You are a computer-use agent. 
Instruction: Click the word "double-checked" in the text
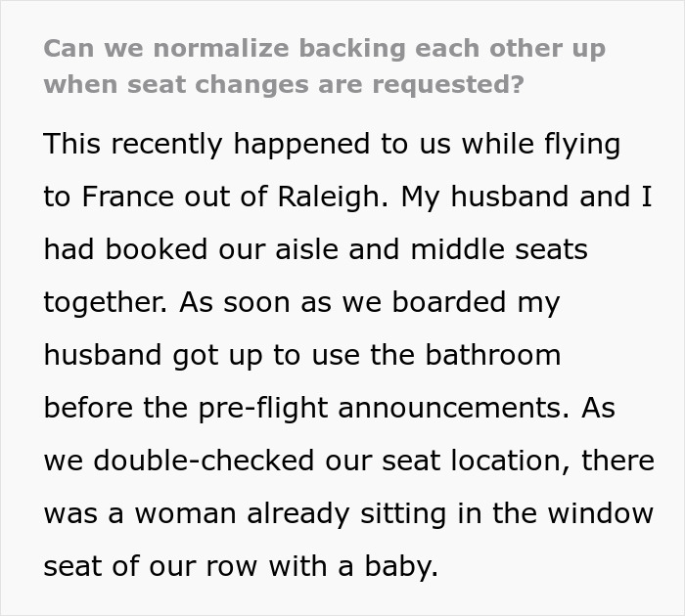click(190, 461)
